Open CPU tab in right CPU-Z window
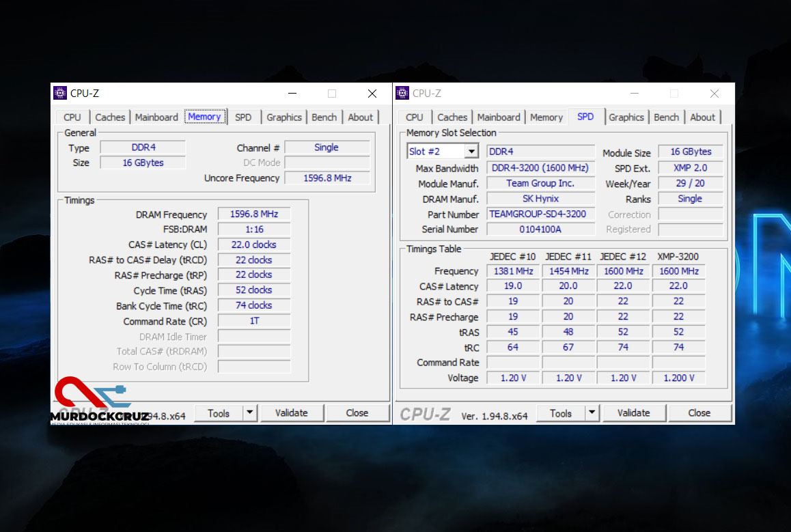Screen dimensions: 791x532 [414, 117]
